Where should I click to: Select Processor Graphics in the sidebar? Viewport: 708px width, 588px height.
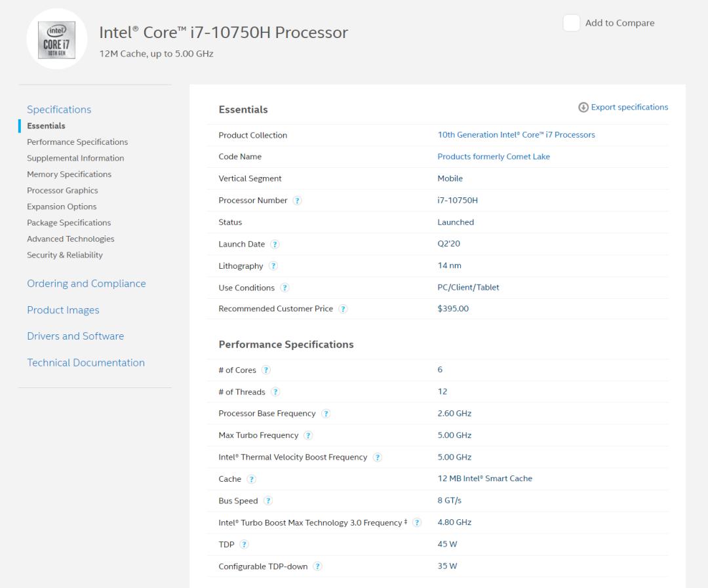[62, 191]
